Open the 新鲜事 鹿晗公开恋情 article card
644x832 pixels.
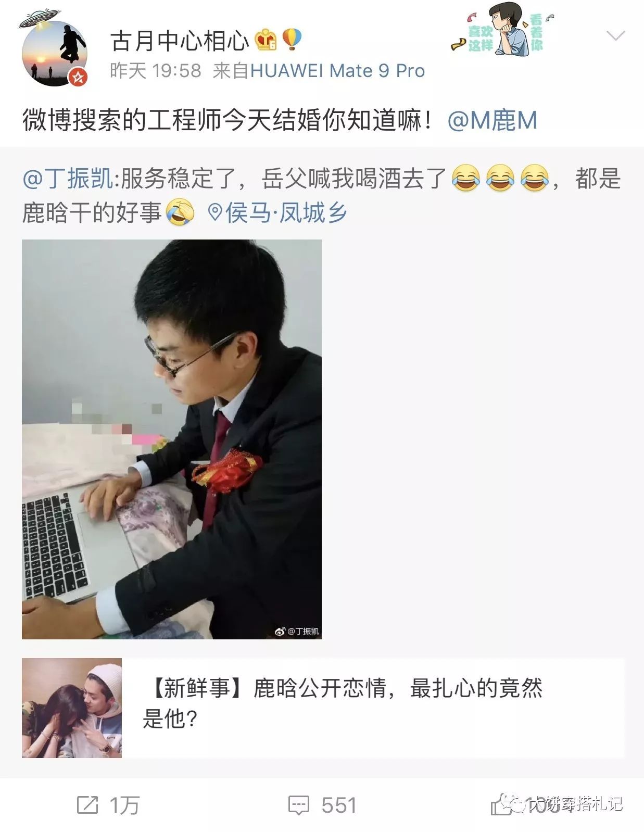(323, 708)
